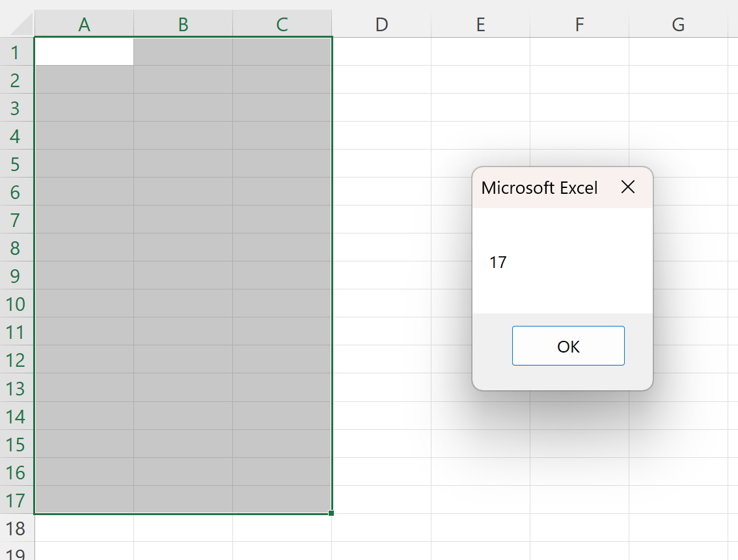Select column D header
738x560 pixels.
381,24
